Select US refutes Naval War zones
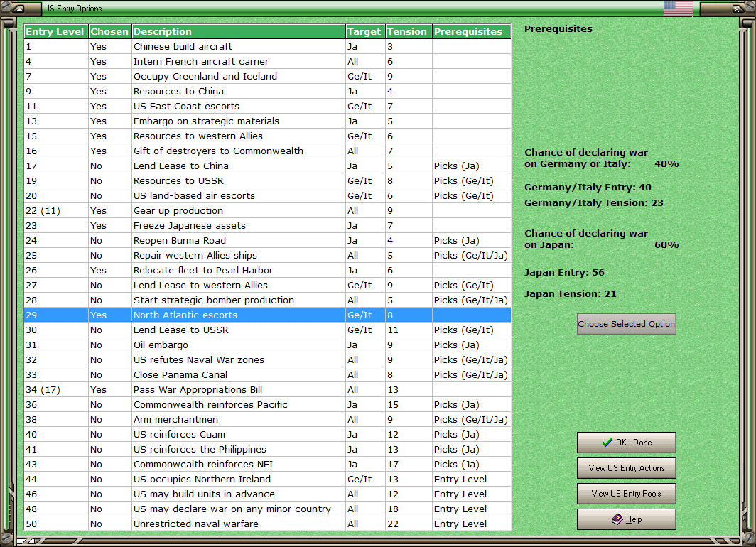This screenshot has width=756, height=547. [x=268, y=360]
